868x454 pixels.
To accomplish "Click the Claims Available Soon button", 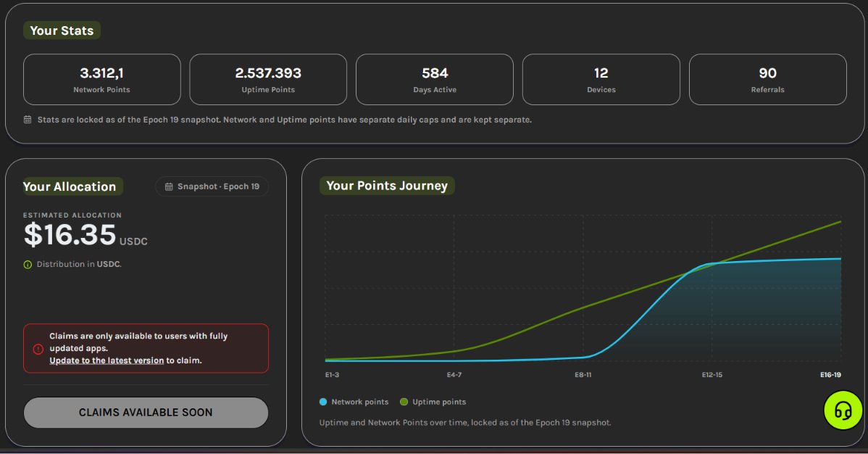I will coord(146,413).
